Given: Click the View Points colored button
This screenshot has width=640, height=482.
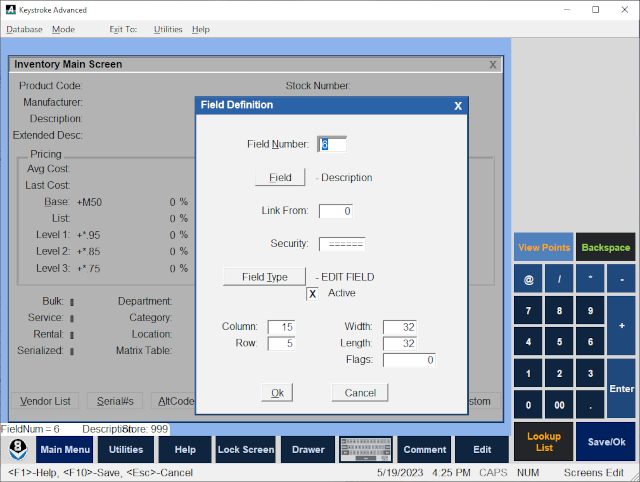Looking at the screenshot, I should point(544,247).
